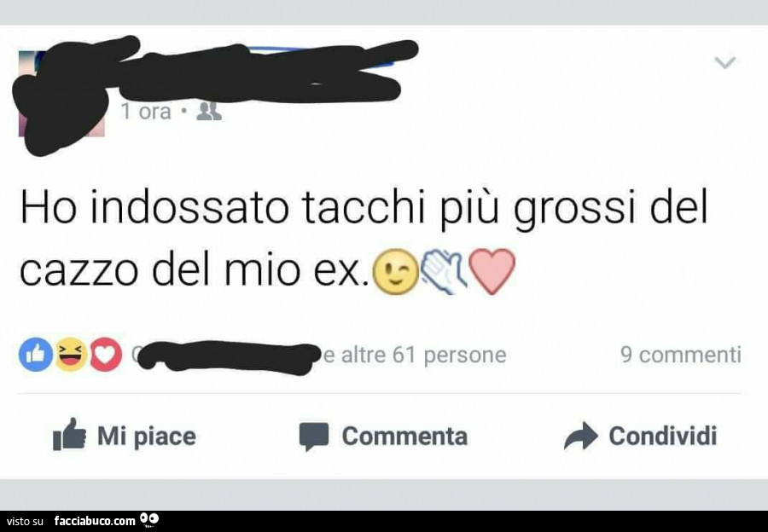Click the laughing Haha reaction icon

(x=71, y=355)
